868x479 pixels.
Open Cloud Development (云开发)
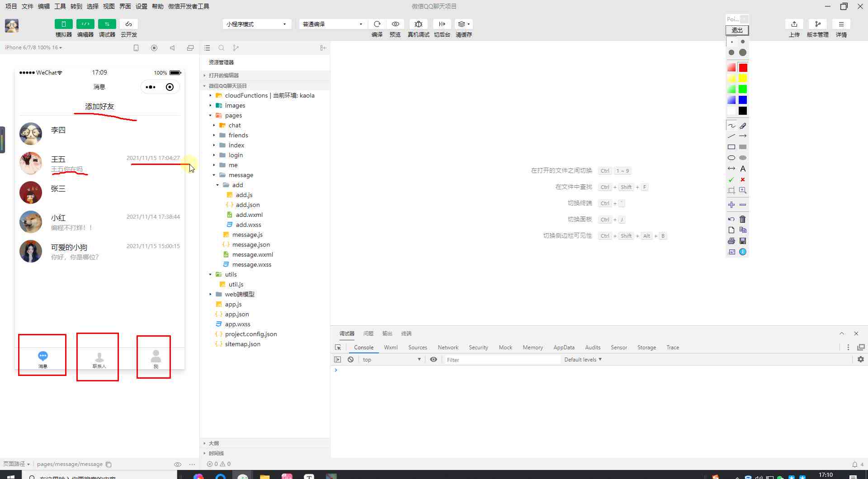[x=128, y=24]
